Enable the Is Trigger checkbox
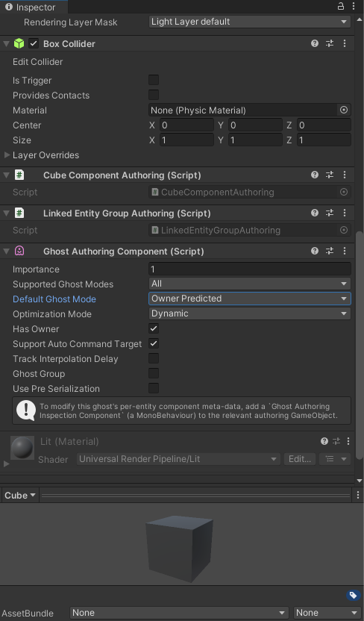Image resolution: width=364 pixels, height=621 pixels. pos(154,80)
